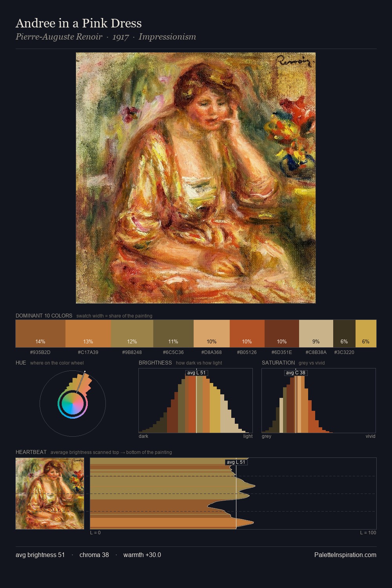Click the hex code label '#6C5C36'
Viewport: 392px width, 588px height.
[173, 352]
